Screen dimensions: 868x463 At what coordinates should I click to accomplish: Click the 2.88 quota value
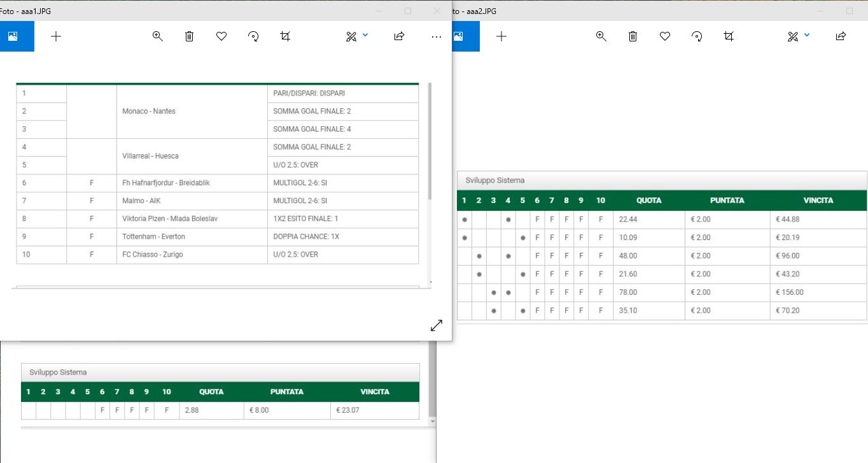[192, 410]
